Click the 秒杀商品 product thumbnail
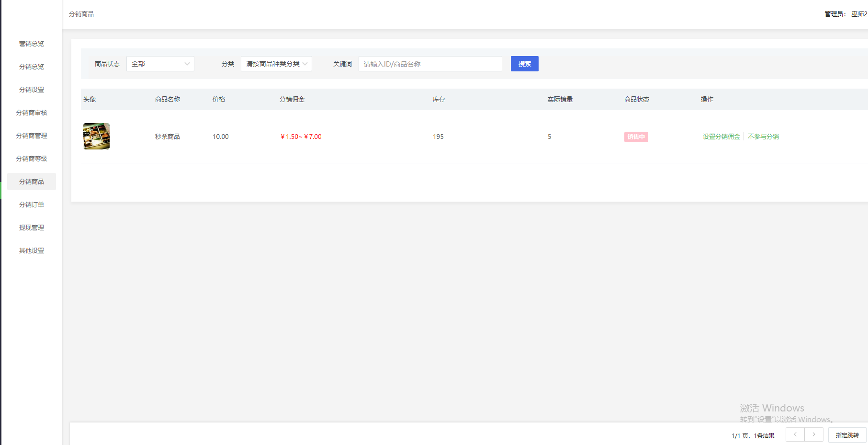The width and height of the screenshot is (868, 445). pyautogui.click(x=96, y=137)
